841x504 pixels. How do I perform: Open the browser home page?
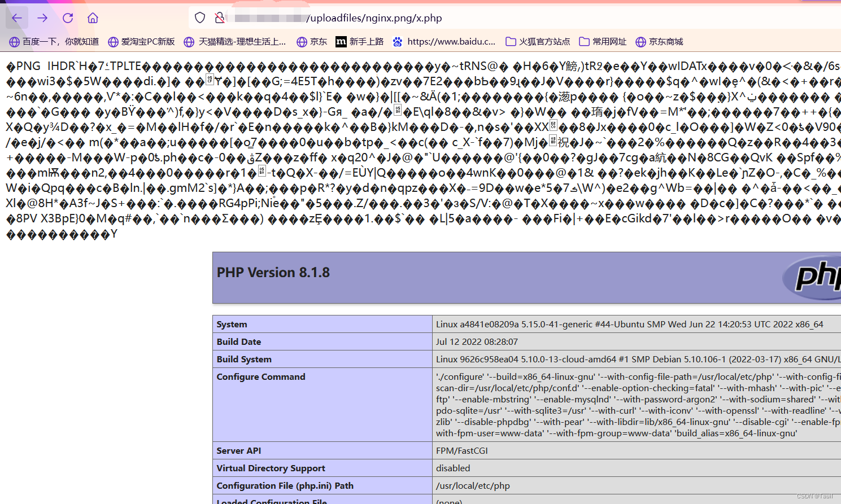(93, 18)
